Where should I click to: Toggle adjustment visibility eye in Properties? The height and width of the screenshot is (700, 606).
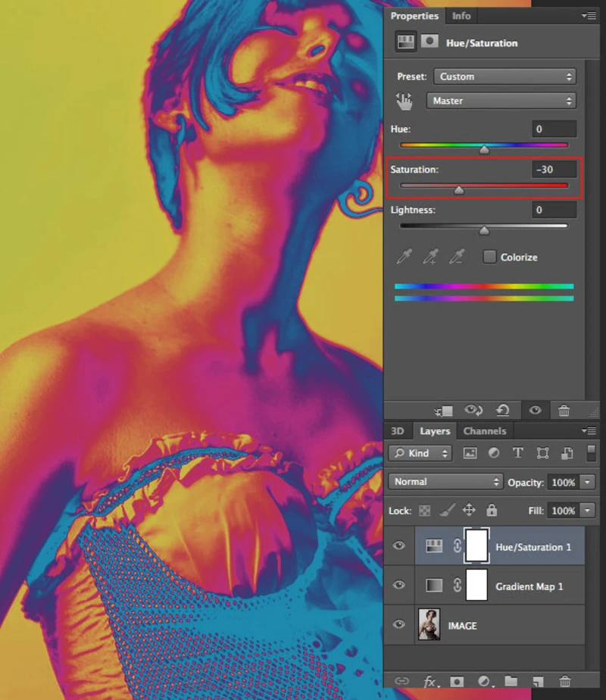coord(535,410)
